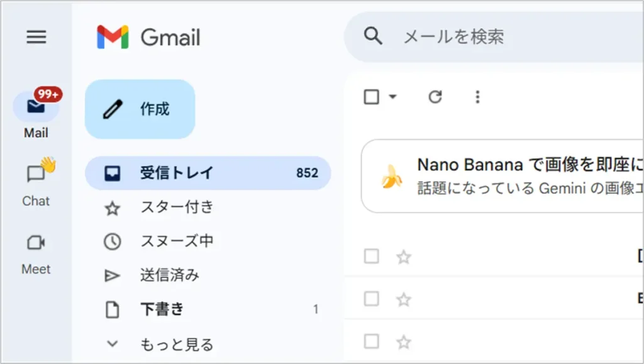The height and width of the screenshot is (364, 644).
Task: Open the three-dot more options menu
Action: click(x=477, y=97)
